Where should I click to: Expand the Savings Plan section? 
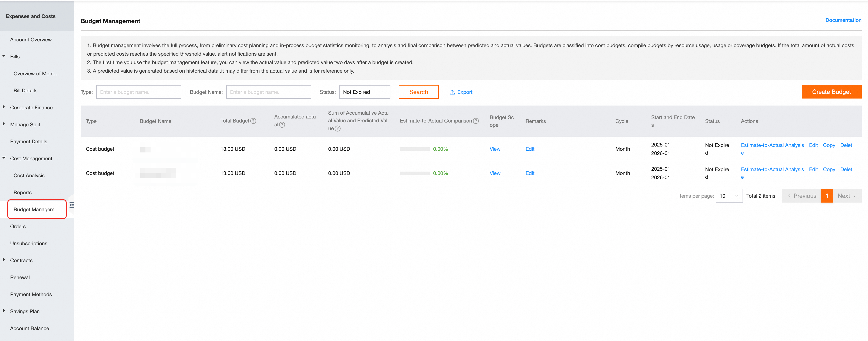tap(4, 311)
